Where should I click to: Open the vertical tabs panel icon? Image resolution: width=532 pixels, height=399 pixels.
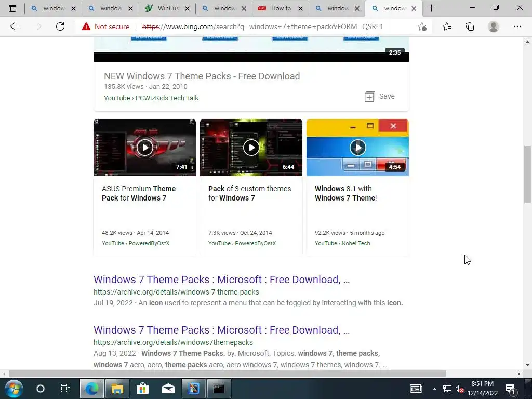pyautogui.click(x=12, y=8)
